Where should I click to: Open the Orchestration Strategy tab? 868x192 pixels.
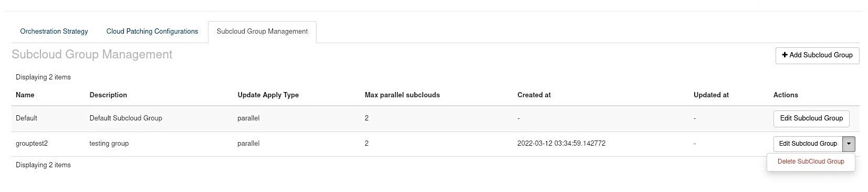coord(54,32)
